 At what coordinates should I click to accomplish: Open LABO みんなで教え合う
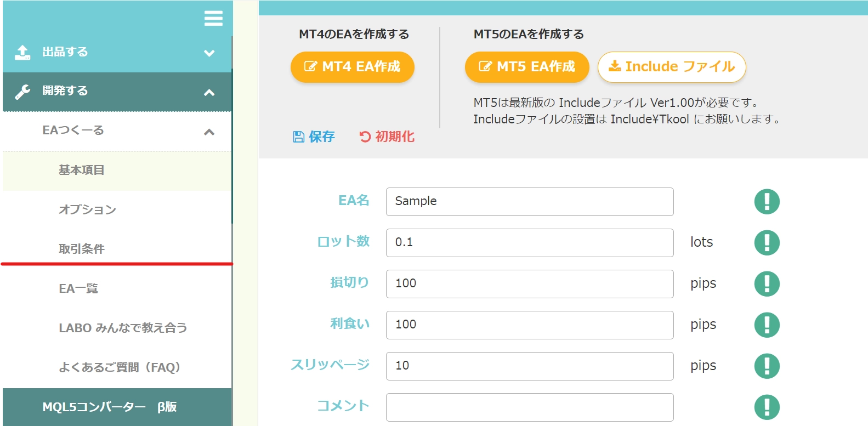click(x=117, y=328)
